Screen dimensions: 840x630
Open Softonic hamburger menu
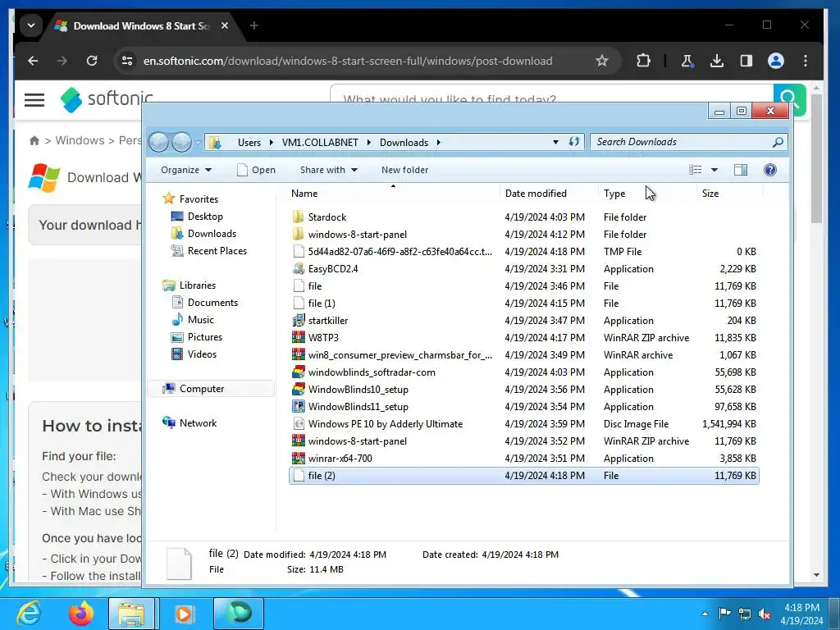click(34, 99)
